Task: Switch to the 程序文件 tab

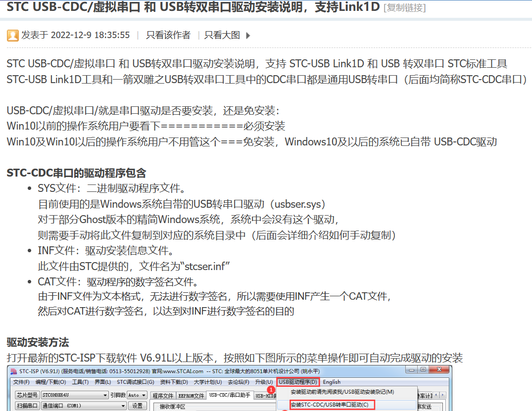Action: click(x=163, y=396)
